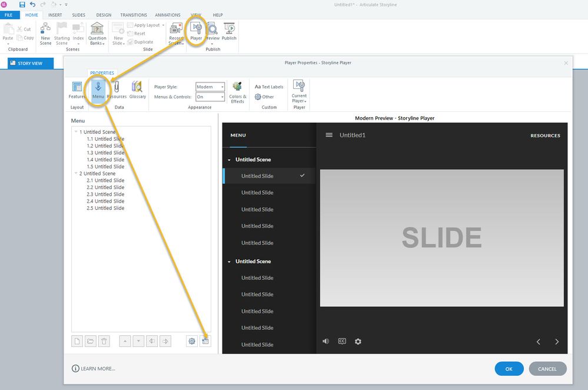Click the player settings gear in the preview

(358, 341)
